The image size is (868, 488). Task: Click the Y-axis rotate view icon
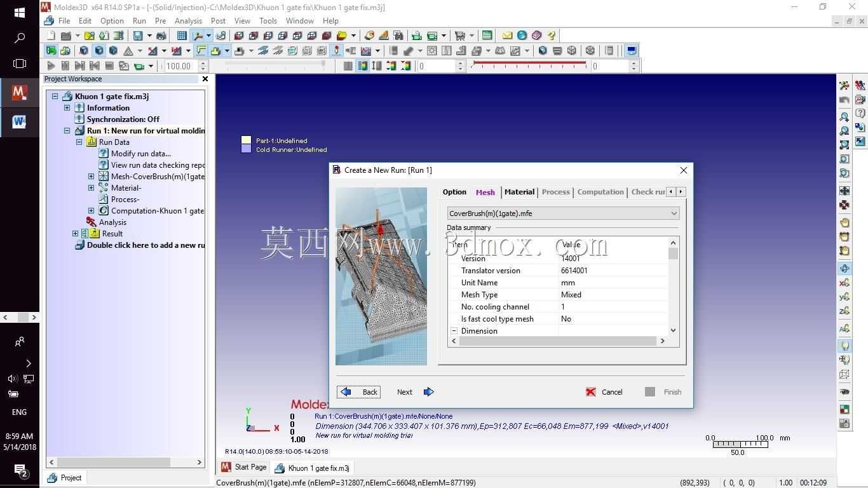(844, 297)
